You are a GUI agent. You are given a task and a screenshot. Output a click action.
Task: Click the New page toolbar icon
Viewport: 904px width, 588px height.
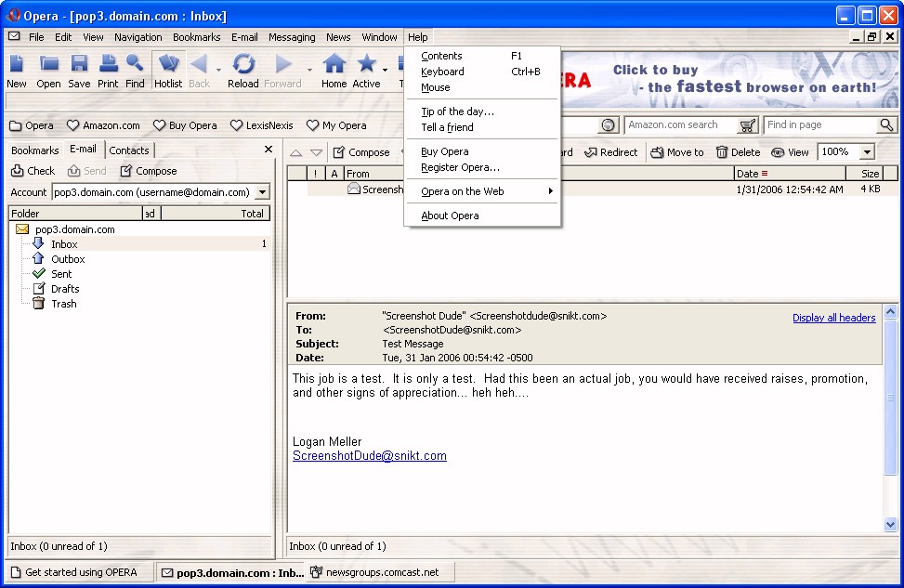click(x=16, y=71)
